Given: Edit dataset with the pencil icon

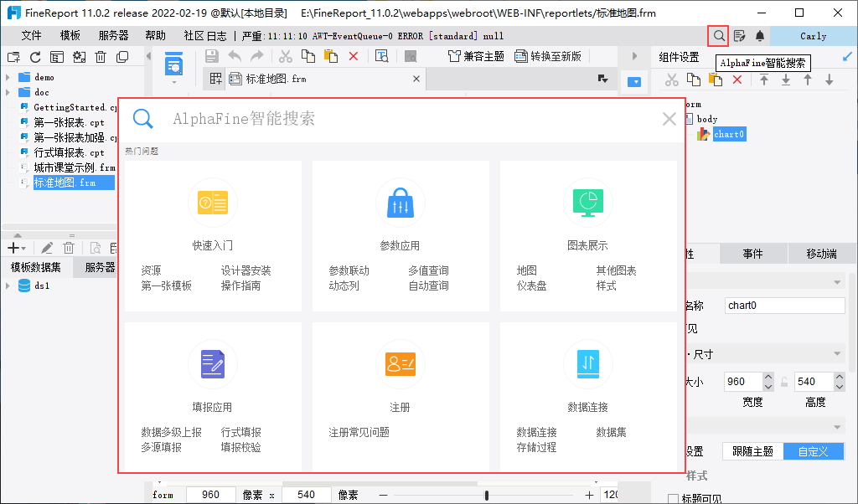Looking at the screenshot, I should pos(47,248).
